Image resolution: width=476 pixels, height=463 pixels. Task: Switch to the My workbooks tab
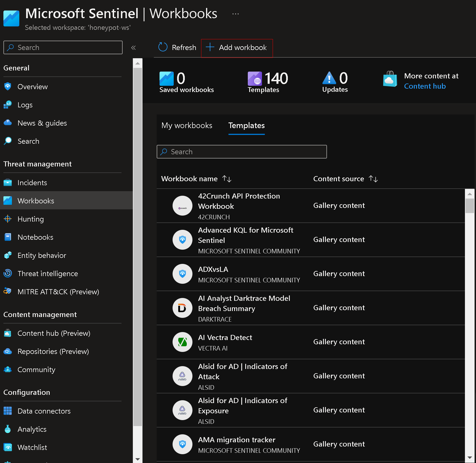click(187, 126)
